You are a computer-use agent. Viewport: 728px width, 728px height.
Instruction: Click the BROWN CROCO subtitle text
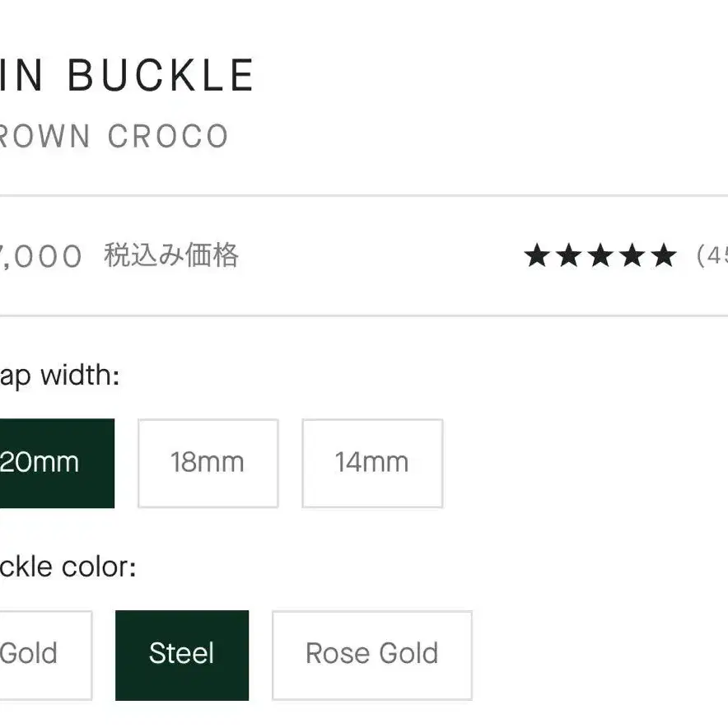(114, 137)
